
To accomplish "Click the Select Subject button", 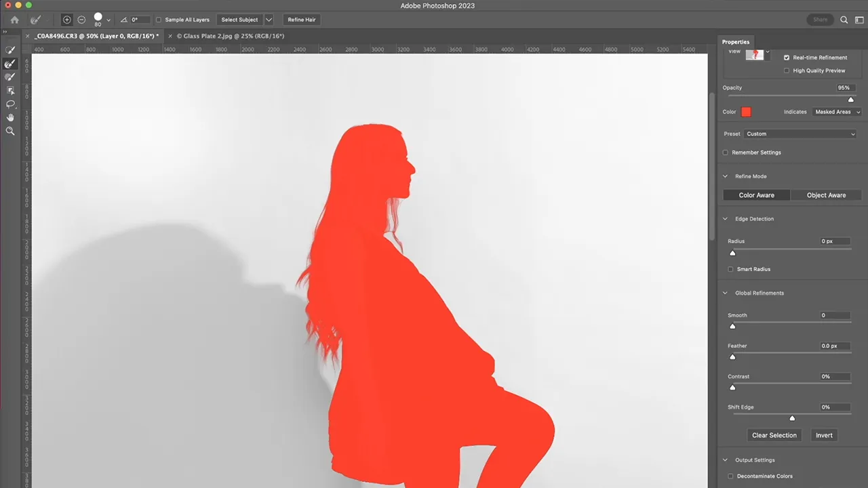I will 239,20.
